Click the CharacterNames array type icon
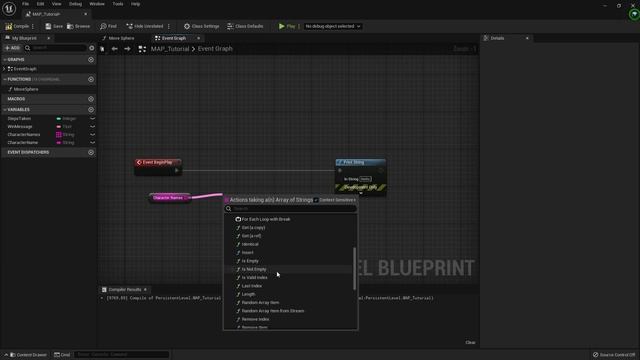Viewport: 640px width, 360px height. 58,135
